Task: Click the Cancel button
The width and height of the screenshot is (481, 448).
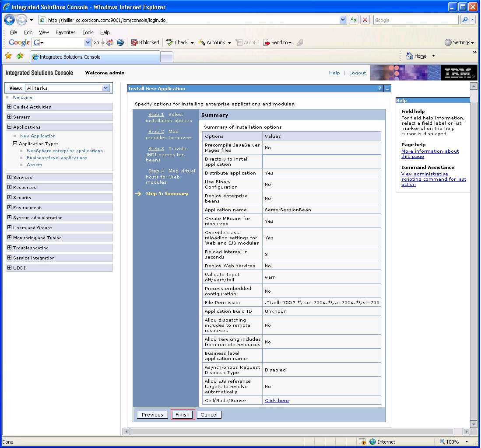Action: pos(209,415)
